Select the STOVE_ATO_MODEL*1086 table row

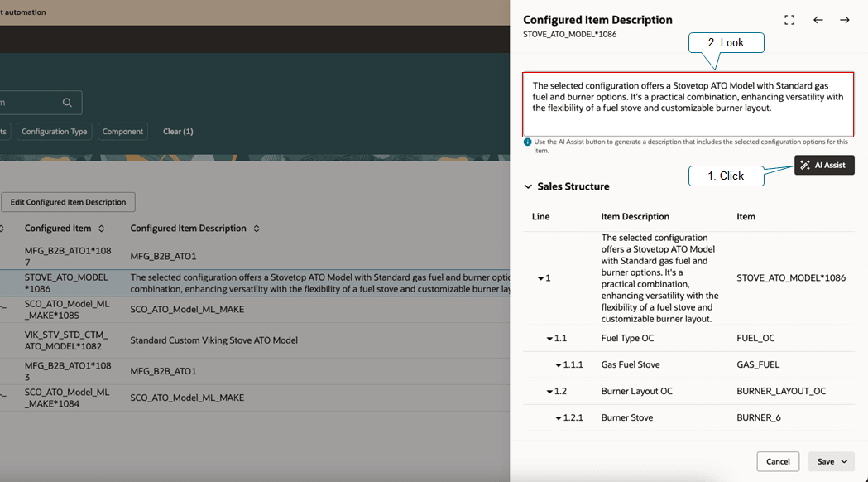pyautogui.click(x=248, y=282)
